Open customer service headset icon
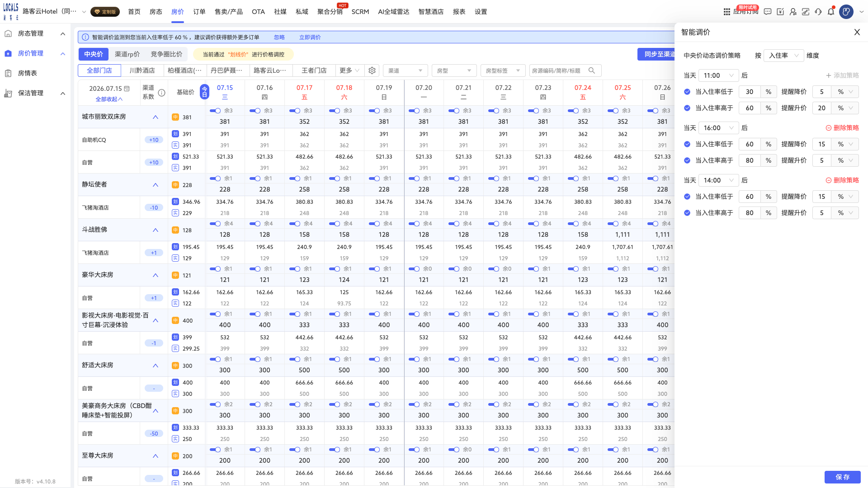Screen dimensions: 868x488 click(x=818, y=12)
